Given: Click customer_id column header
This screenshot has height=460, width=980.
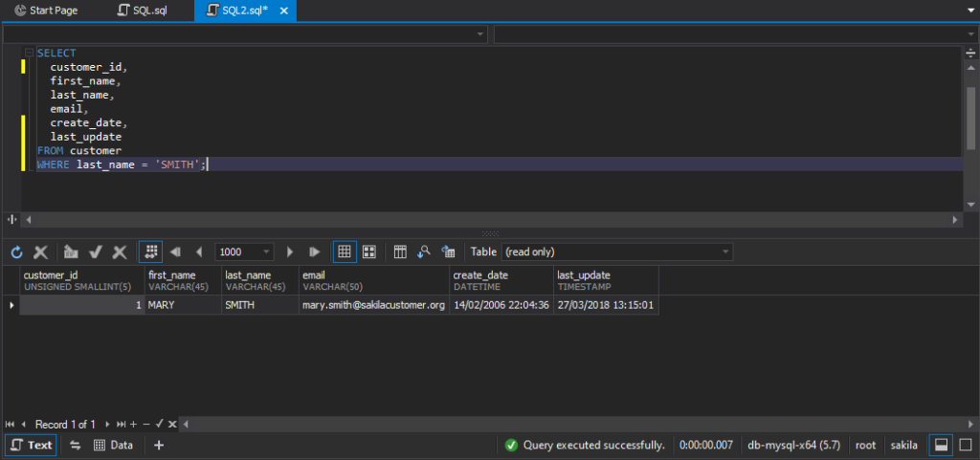Looking at the screenshot, I should 82,280.
